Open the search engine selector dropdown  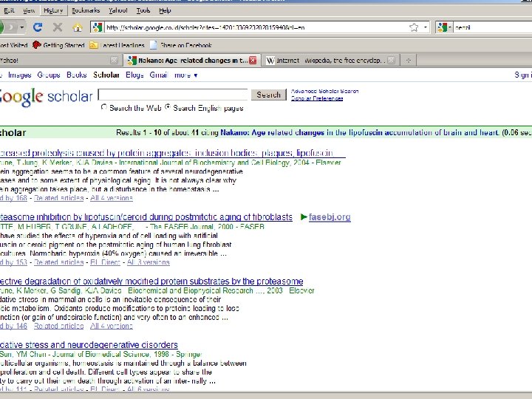tap(445, 27)
